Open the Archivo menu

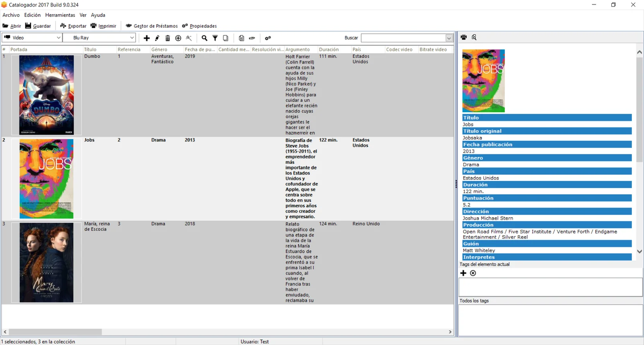coord(11,15)
